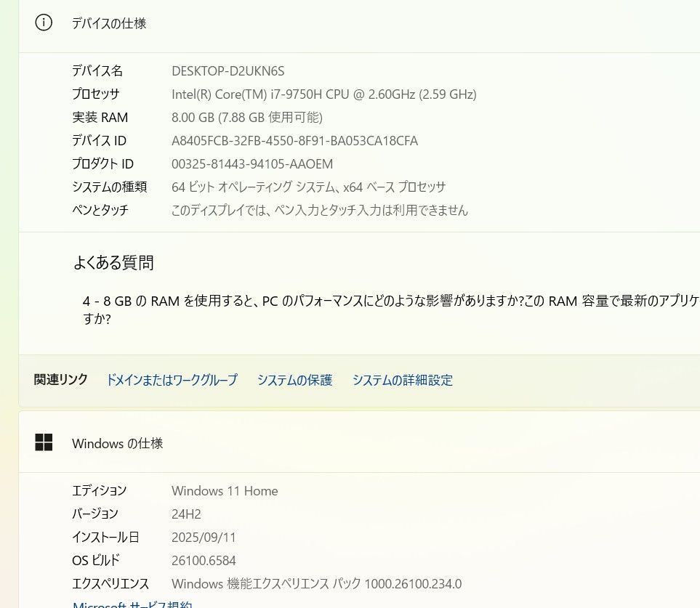Select version value 24H2
This screenshot has height=608, width=700.
point(186,514)
